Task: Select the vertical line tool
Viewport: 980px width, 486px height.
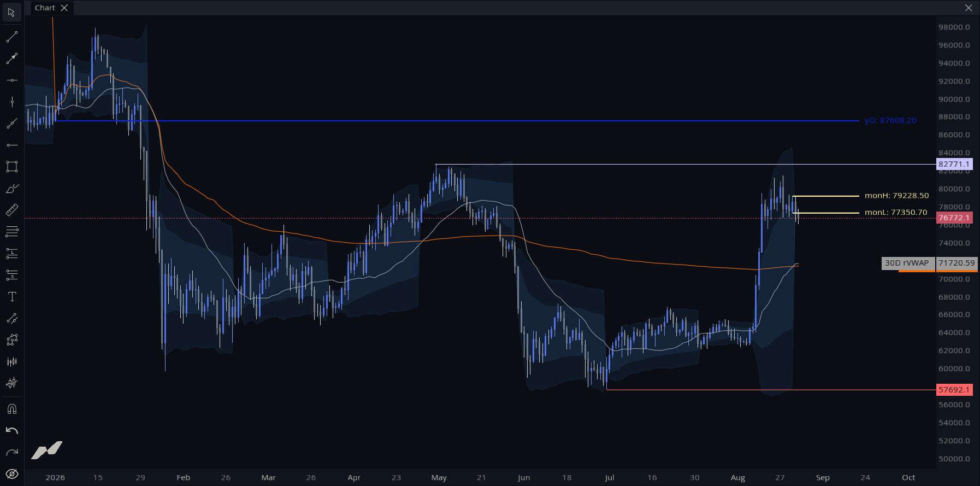Action: 11,102
